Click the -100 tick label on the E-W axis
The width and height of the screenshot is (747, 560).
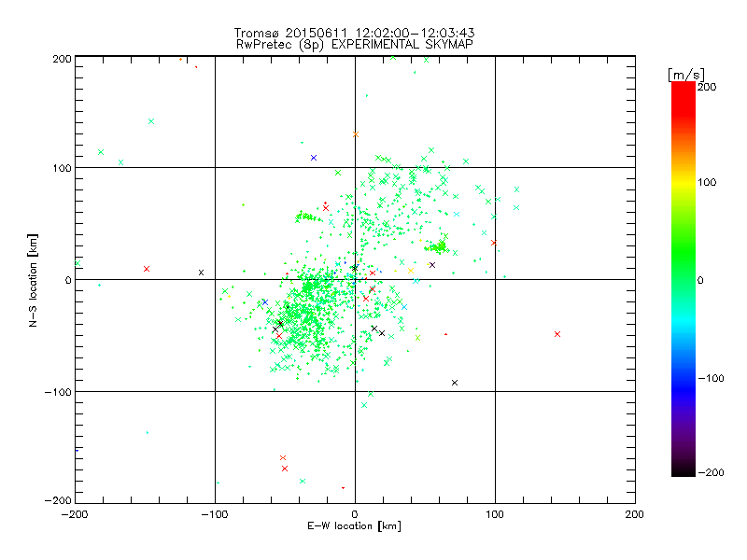215,514
